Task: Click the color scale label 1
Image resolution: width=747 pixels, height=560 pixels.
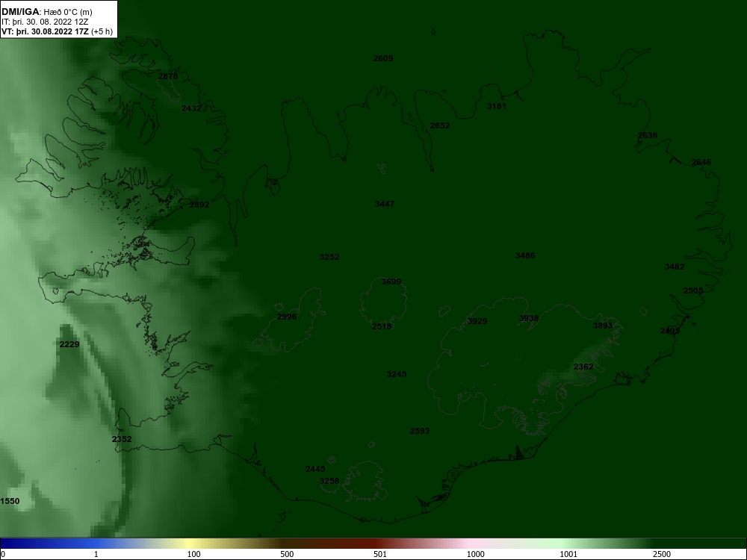Action: [96, 554]
